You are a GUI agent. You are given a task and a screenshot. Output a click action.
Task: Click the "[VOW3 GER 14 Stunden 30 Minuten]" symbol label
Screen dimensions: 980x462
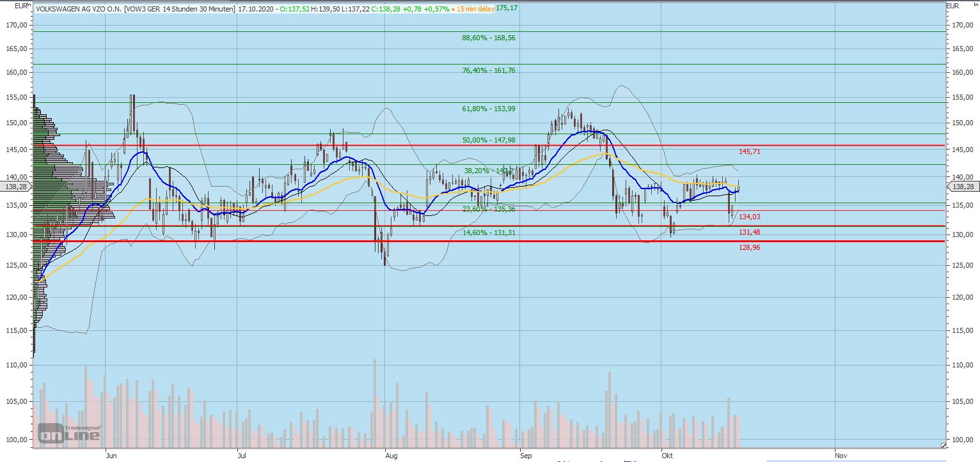[180, 9]
